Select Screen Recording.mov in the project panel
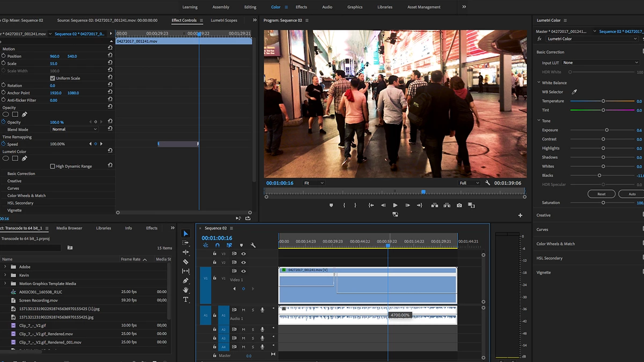Image resolution: width=644 pixels, height=362 pixels. tap(38, 300)
